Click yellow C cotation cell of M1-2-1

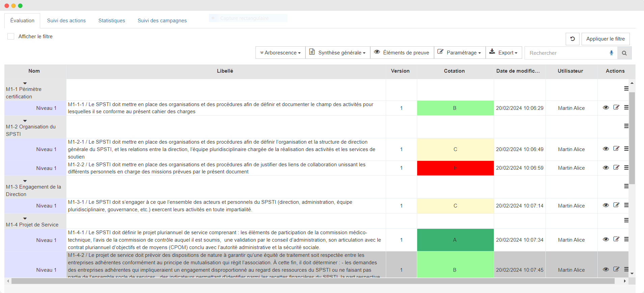(455, 149)
